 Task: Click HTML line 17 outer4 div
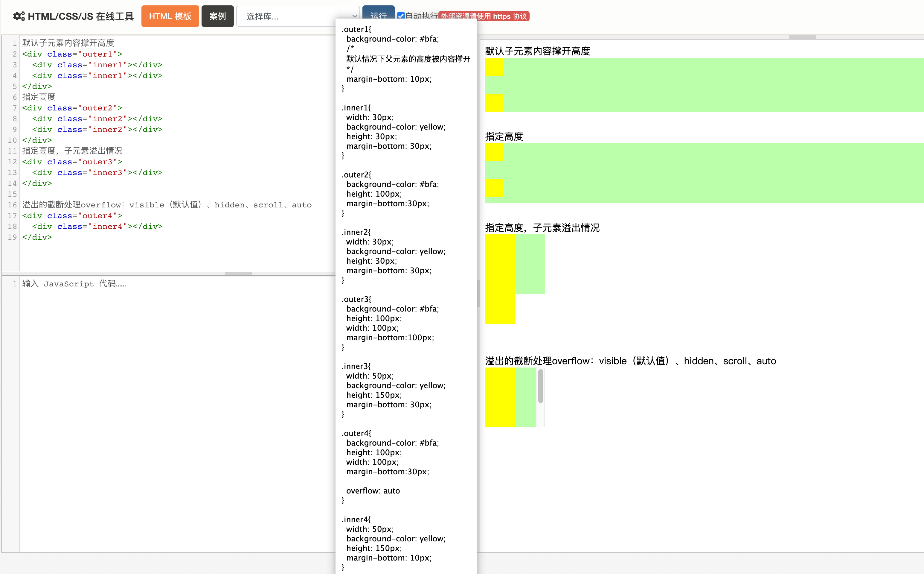click(x=72, y=216)
